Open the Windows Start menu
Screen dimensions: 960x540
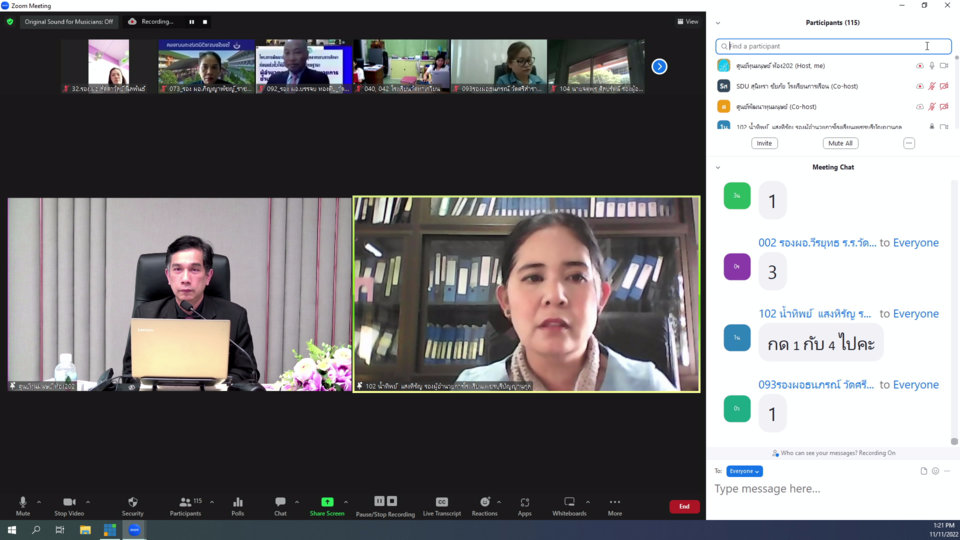pyautogui.click(x=12, y=530)
